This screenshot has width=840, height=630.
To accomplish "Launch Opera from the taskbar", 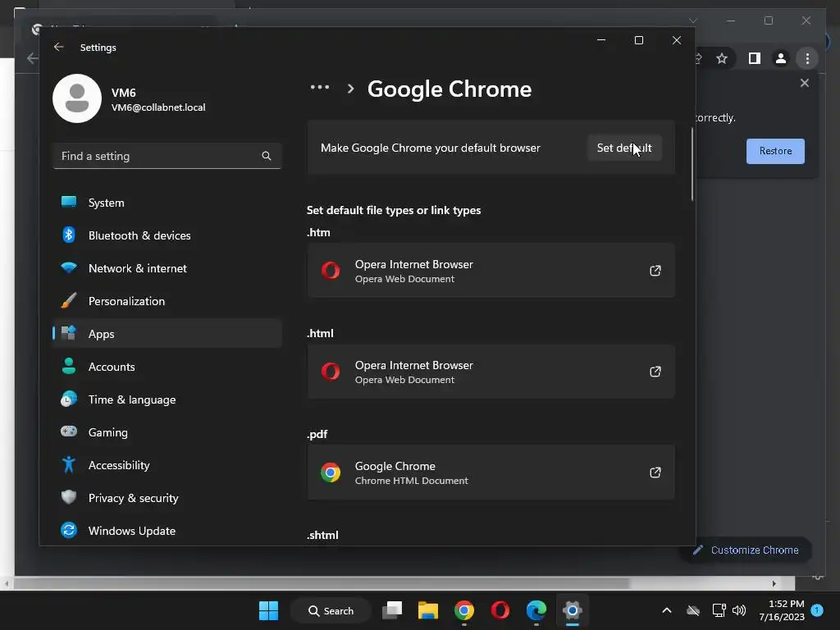I will point(500,610).
